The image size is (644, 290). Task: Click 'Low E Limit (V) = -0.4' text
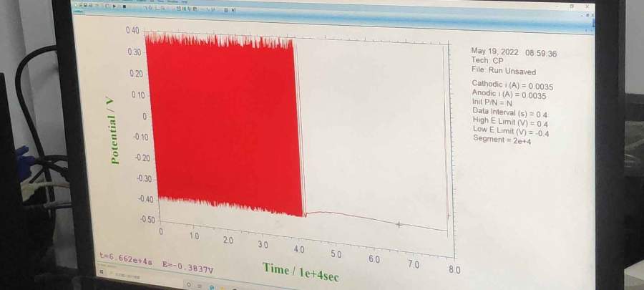pos(512,132)
